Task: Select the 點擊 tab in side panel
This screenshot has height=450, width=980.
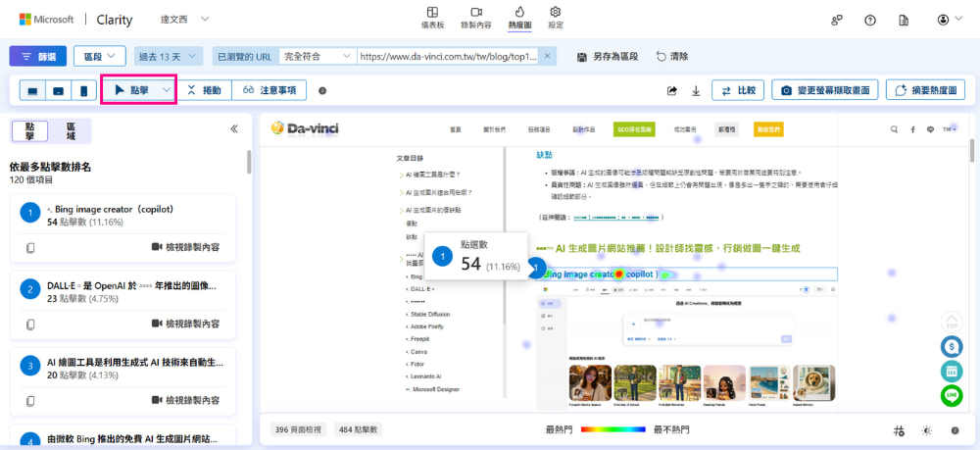Action: point(30,131)
